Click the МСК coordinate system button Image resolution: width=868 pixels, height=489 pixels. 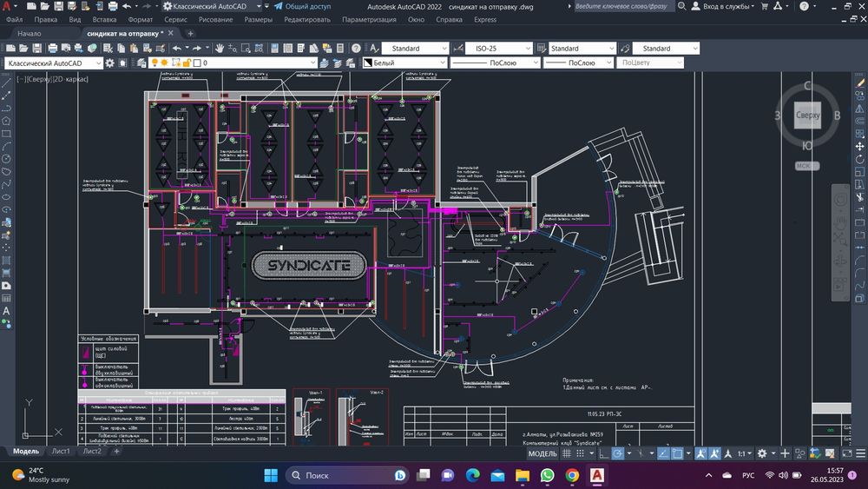pos(806,166)
